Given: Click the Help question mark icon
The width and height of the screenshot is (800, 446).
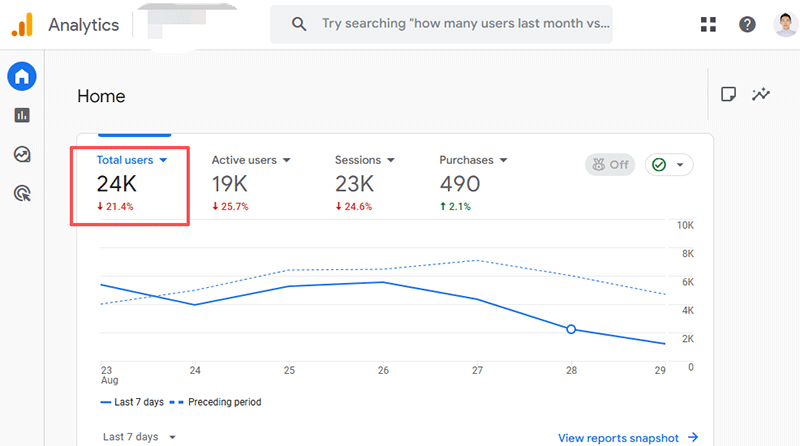Looking at the screenshot, I should [x=747, y=24].
